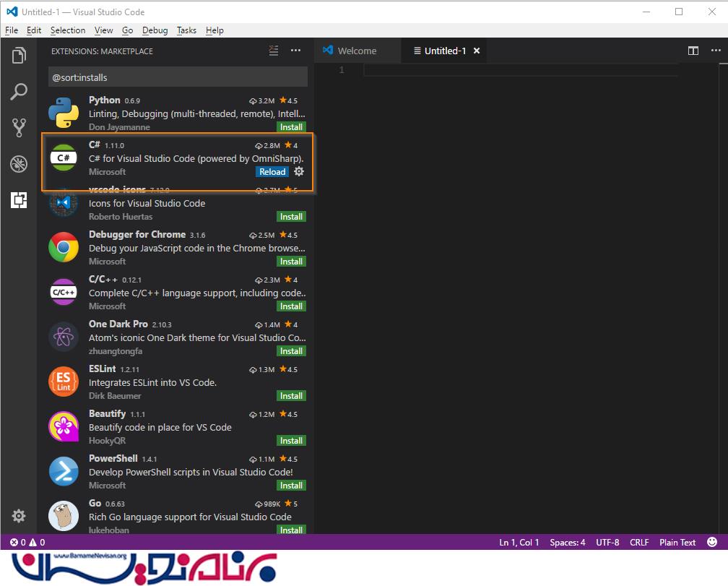The image size is (728, 586).
Task: Switch to the Untitled-1 tab
Action: [444, 51]
